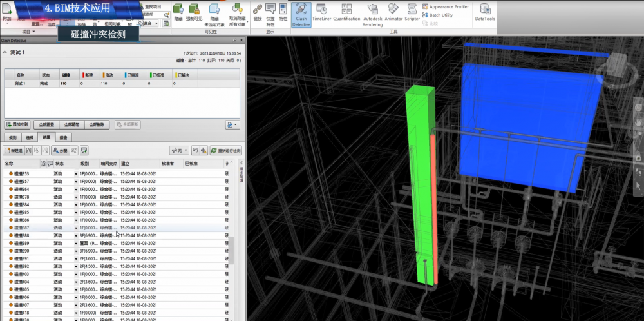Launch Autodesk Rendering

click(x=372, y=12)
